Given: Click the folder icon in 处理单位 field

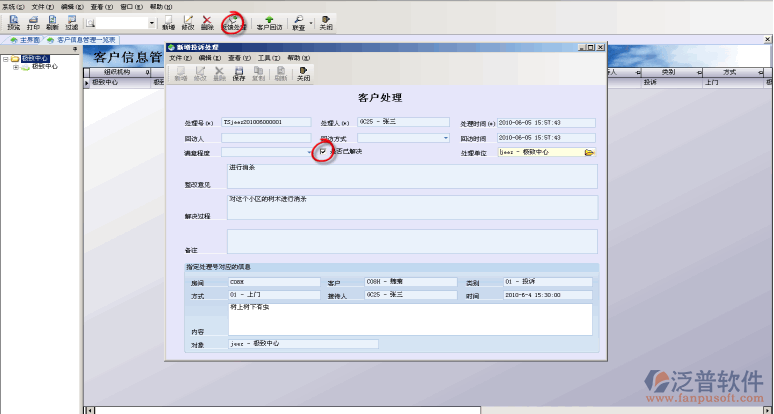Looking at the screenshot, I should 590,153.
